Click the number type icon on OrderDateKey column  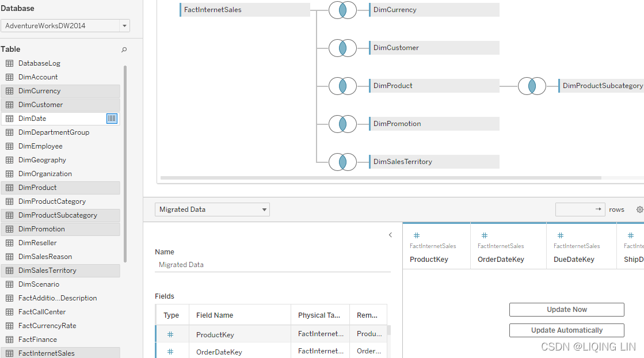[484, 235]
